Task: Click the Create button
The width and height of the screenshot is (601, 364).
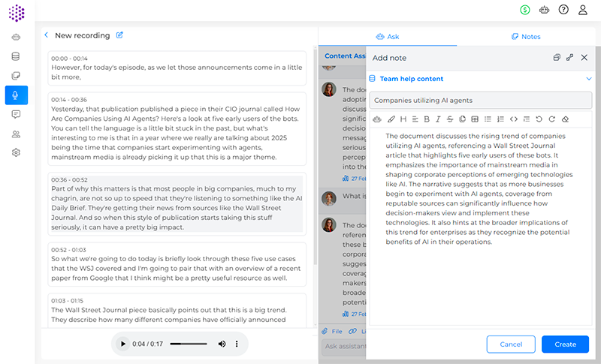Action: pyautogui.click(x=565, y=344)
